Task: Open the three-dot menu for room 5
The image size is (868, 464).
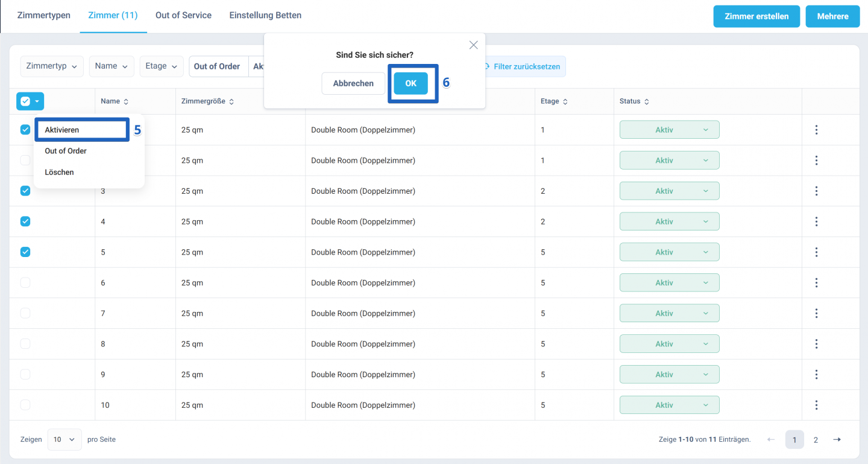Action: [x=816, y=252]
